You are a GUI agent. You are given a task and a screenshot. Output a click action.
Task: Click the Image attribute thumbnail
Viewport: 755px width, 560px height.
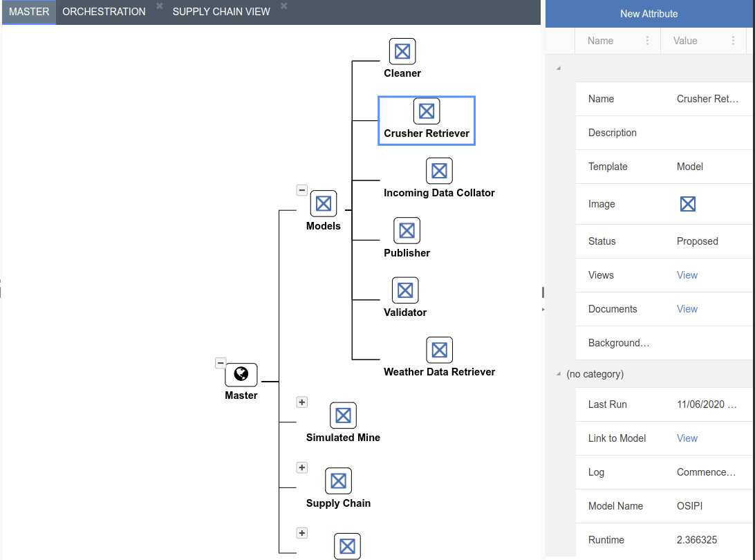[x=687, y=204]
